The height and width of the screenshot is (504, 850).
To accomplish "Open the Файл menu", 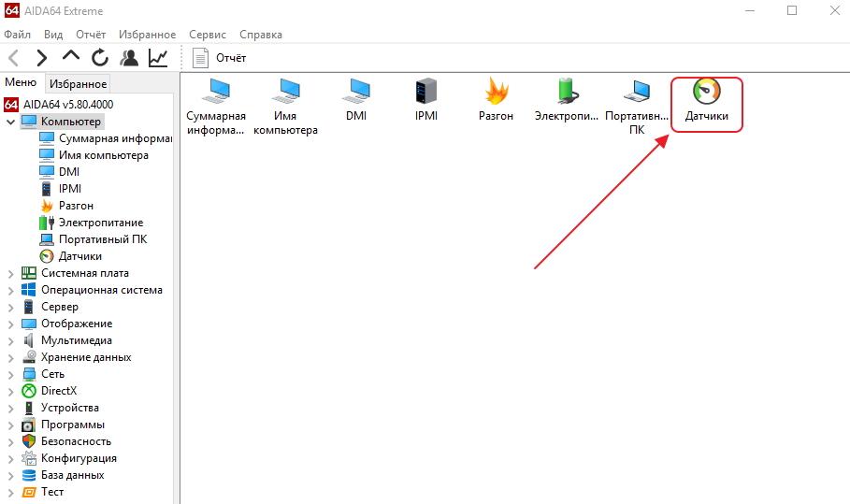I will click(18, 35).
